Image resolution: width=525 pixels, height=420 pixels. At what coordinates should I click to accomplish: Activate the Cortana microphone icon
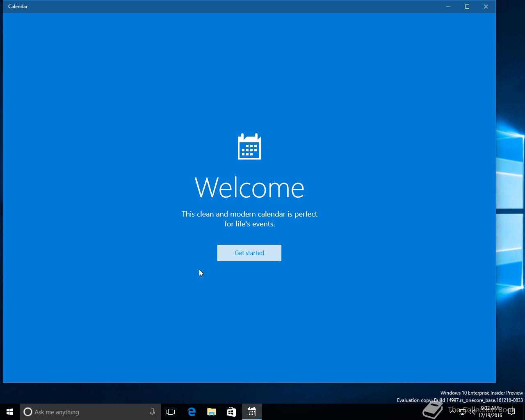(x=152, y=412)
